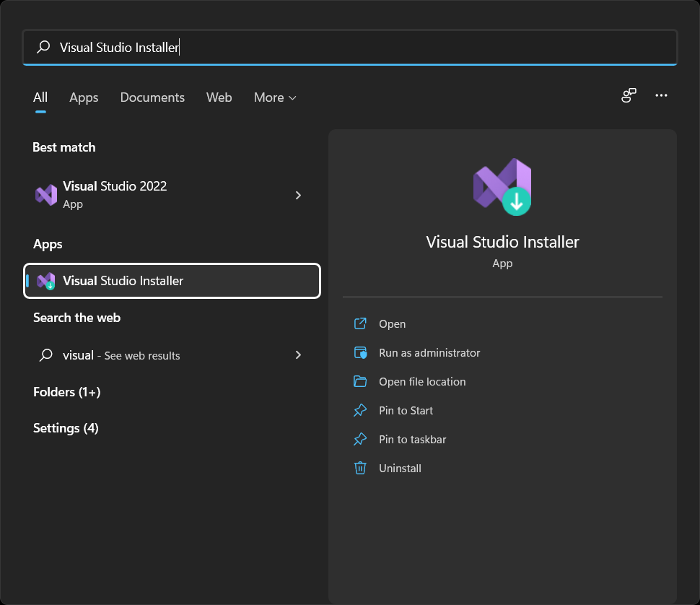The height and width of the screenshot is (605, 700).
Task: Click the Visual Studio Installer icon in Apps list
Action: (x=46, y=281)
